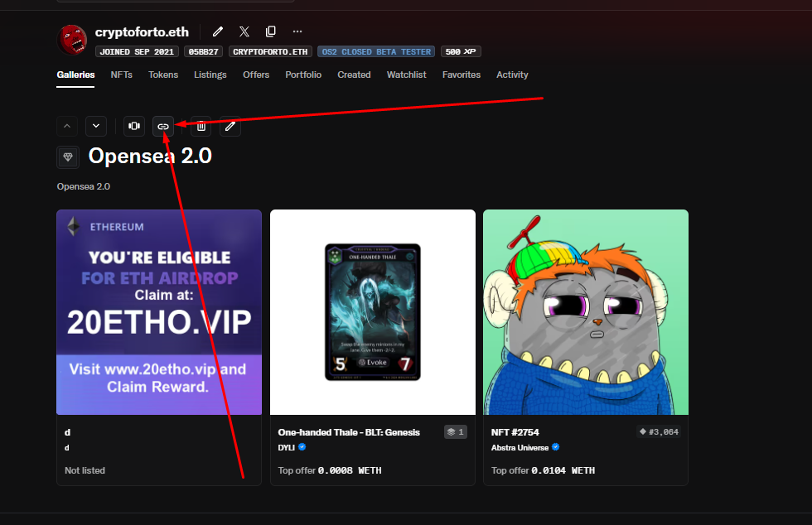Click the 05BB27 address badge
Viewport: 812px width, 525px height.
204,52
